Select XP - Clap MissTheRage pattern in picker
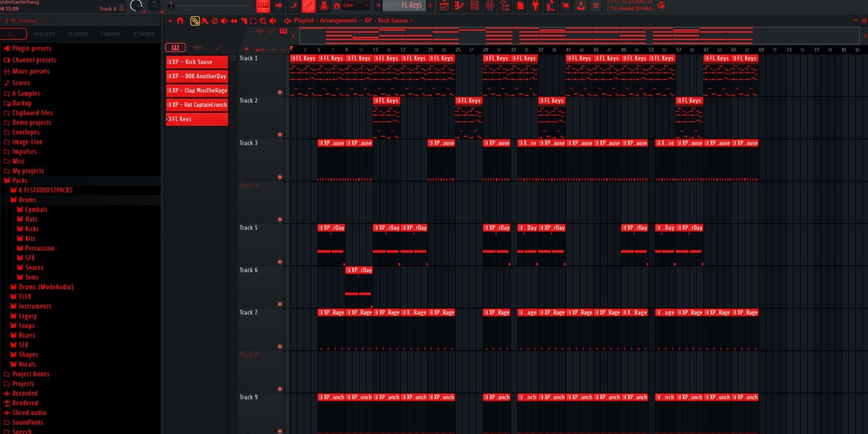Image resolution: width=868 pixels, height=434 pixels. 197,91
